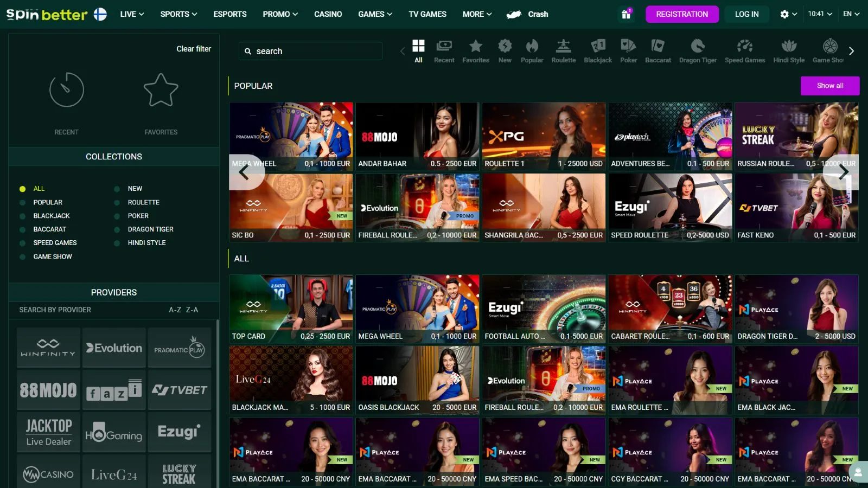
Task: Select the Blackjack cards icon
Action: tap(597, 47)
